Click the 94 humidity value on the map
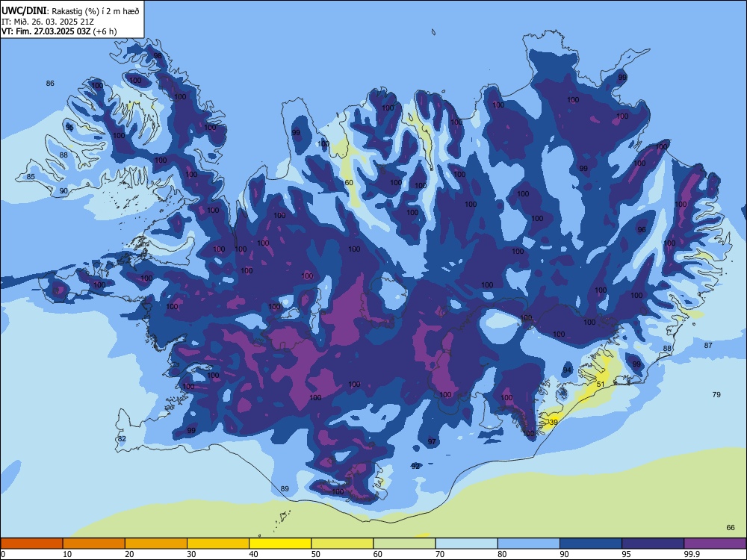Viewport: 747px width, 560px height. [567, 370]
